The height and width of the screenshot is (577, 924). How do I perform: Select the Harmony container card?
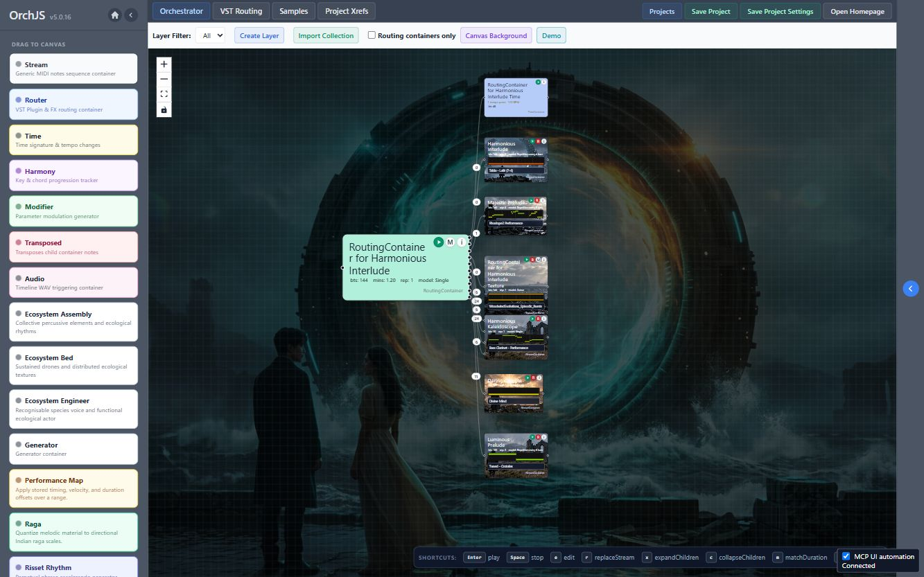[73, 175]
